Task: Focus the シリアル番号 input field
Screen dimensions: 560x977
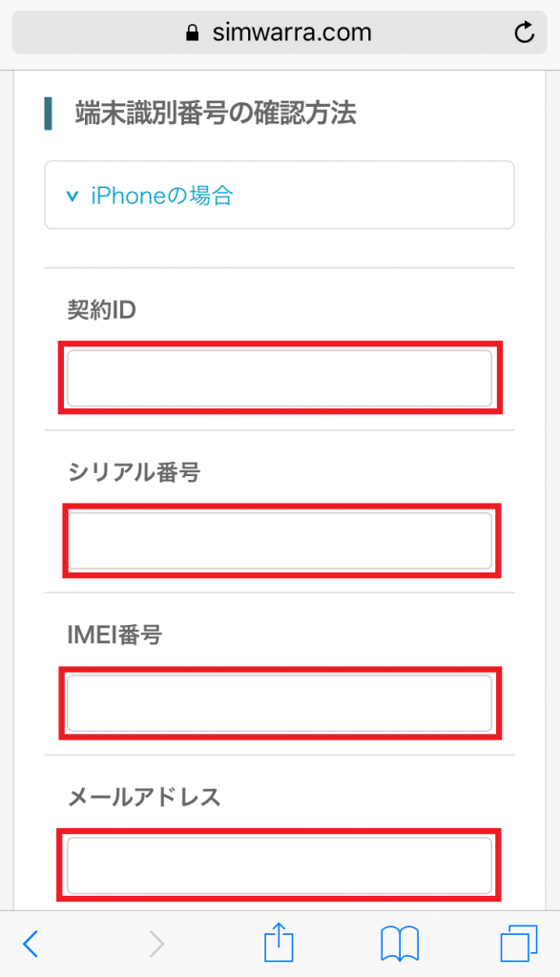Action: pyautogui.click(x=280, y=541)
